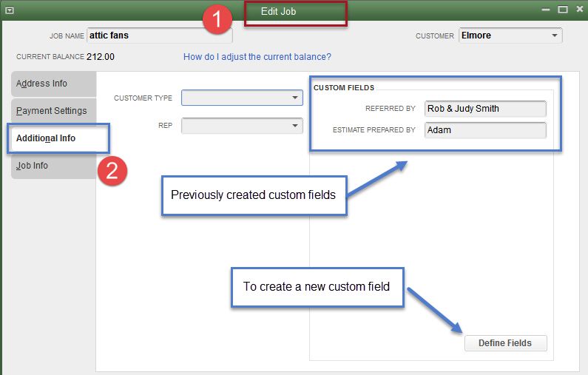Minimize the Edit Job window

(546, 10)
